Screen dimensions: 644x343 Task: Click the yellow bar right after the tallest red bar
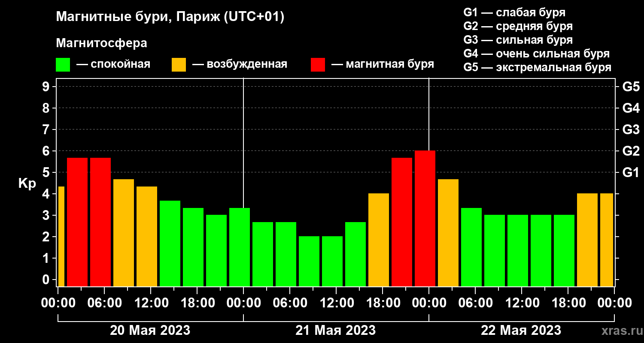tap(448, 233)
